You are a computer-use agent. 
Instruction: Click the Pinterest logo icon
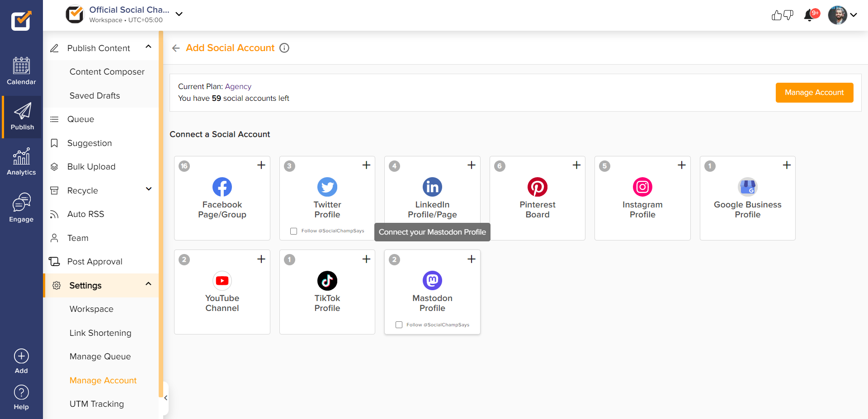click(x=538, y=187)
